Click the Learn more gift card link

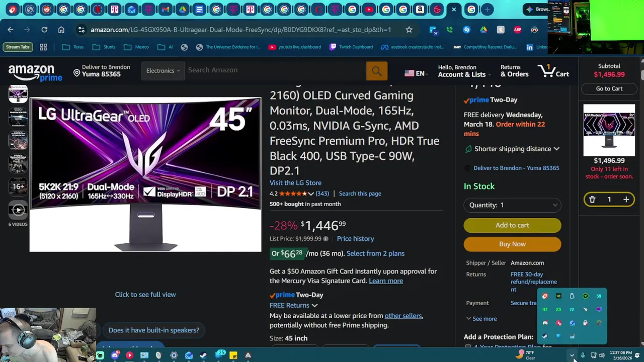[386, 281]
